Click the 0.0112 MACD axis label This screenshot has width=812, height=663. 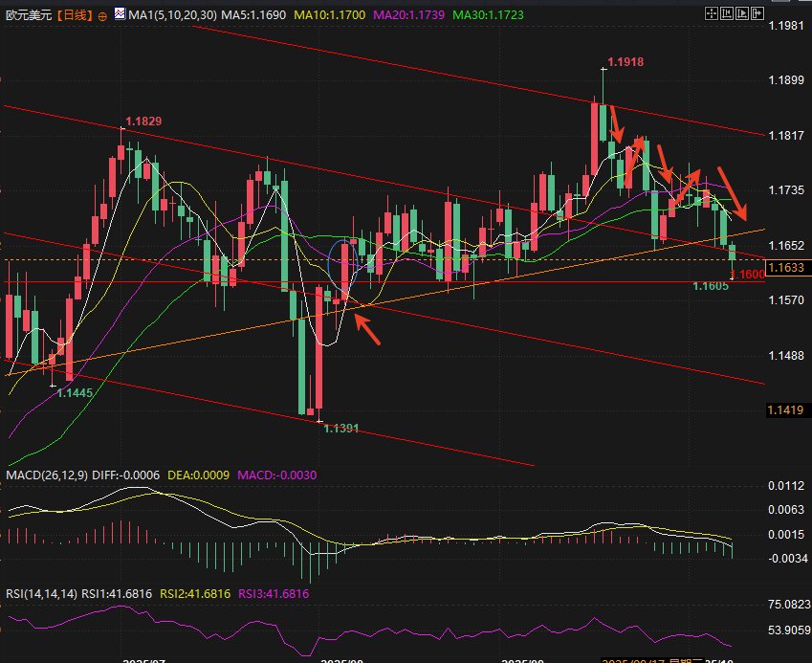786,486
